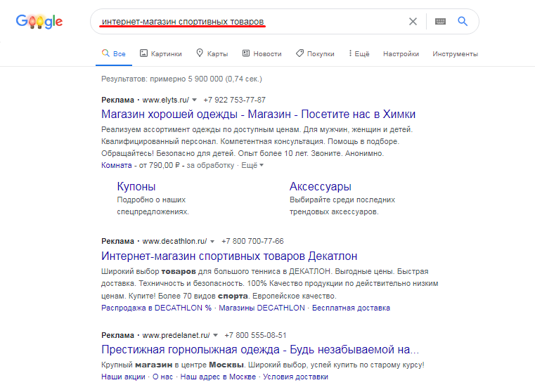
Task: Open Престижная горнолыжная одежда ad title
Action: pos(260,350)
